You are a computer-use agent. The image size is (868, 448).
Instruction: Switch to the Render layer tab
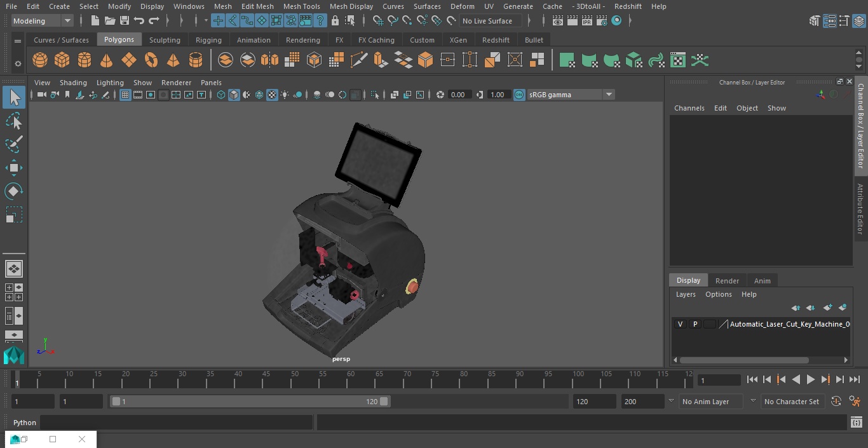point(727,281)
